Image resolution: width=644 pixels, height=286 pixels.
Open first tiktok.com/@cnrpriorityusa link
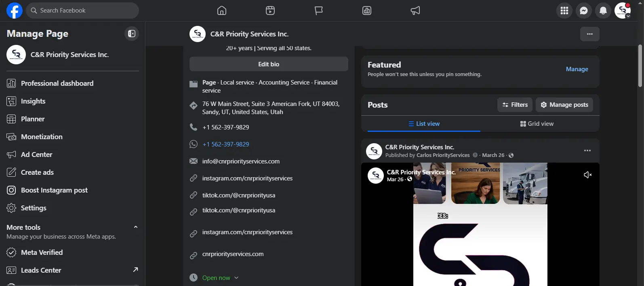pyautogui.click(x=239, y=195)
